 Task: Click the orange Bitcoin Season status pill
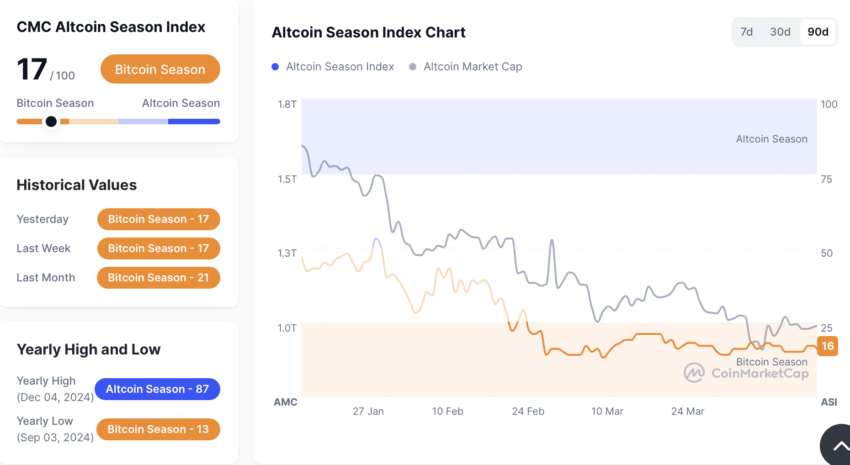pyautogui.click(x=160, y=69)
